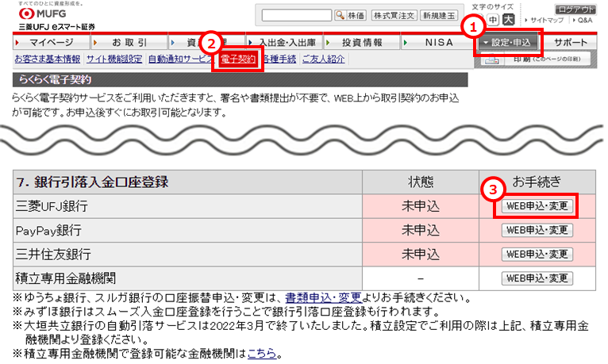Screen dimensions: 608x364
Task: Expand the 設定・申込 menu
Action: pyautogui.click(x=508, y=43)
